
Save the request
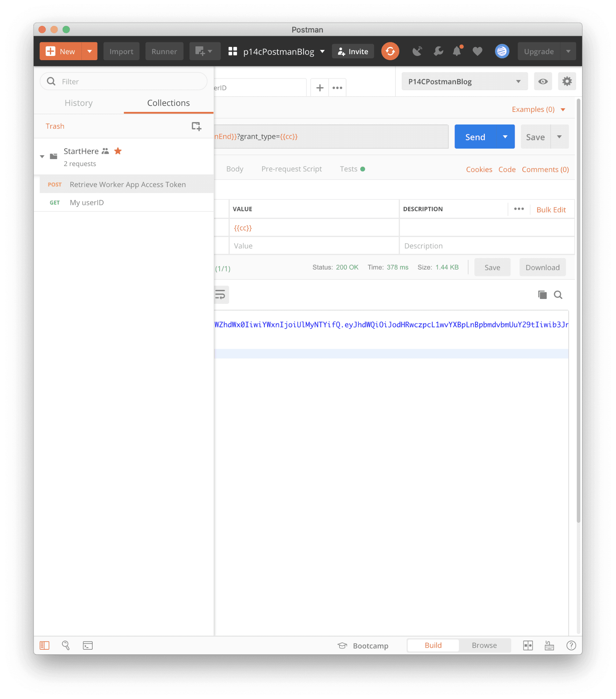coord(535,137)
